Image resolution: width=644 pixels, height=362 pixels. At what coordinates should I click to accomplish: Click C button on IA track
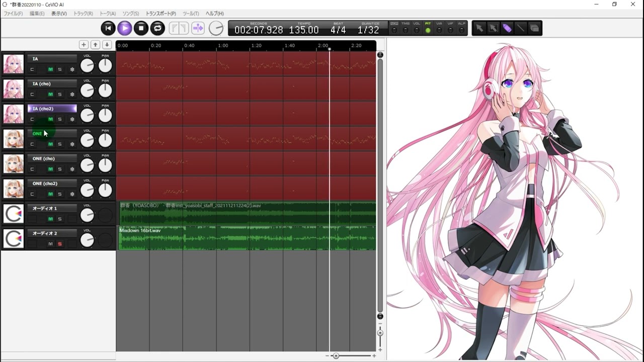32,69
